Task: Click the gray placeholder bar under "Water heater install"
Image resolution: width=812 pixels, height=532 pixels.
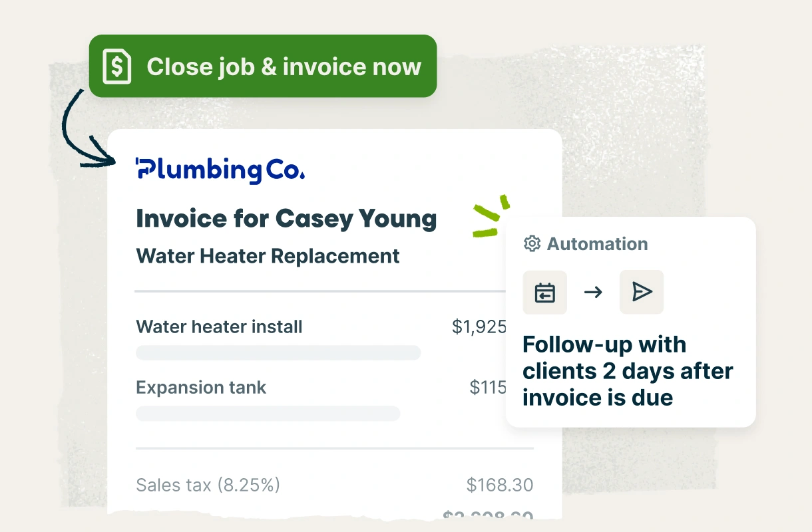Action: pyautogui.click(x=278, y=353)
